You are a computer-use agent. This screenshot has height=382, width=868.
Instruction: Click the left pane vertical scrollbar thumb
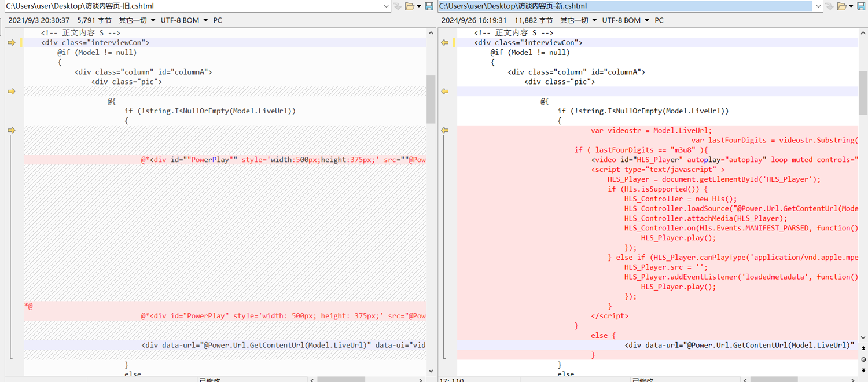coord(431,98)
